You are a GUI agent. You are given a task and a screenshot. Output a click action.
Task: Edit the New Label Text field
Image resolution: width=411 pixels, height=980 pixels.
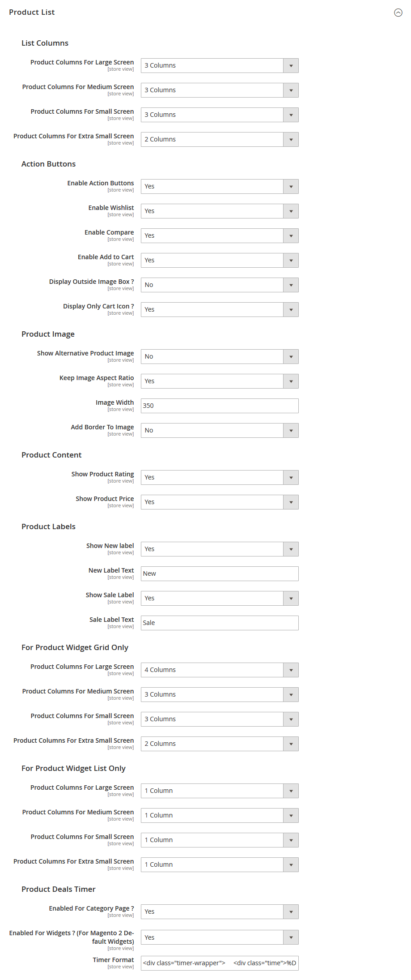click(x=219, y=573)
